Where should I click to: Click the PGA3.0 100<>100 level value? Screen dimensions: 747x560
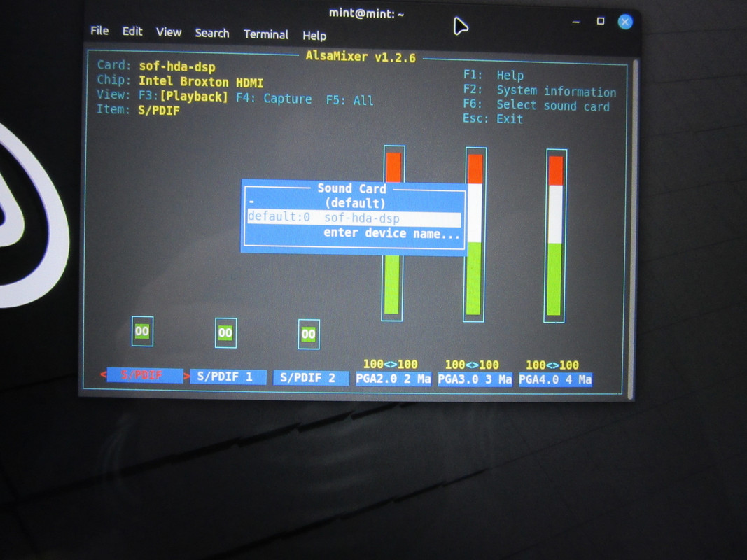click(472, 365)
